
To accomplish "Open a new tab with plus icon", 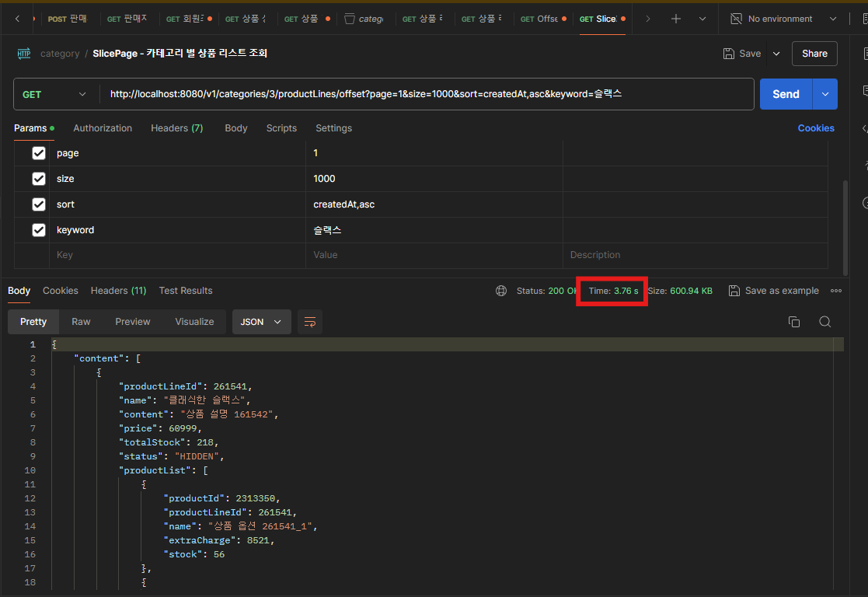I will tap(676, 19).
